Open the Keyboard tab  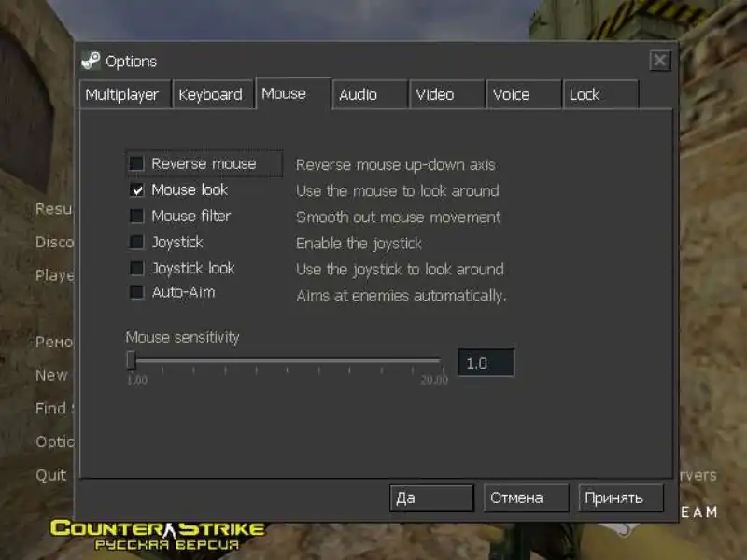click(x=213, y=94)
